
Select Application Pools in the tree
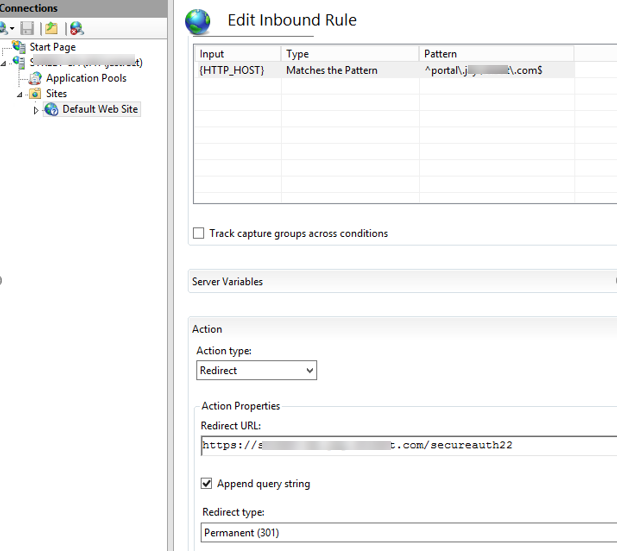(86, 78)
